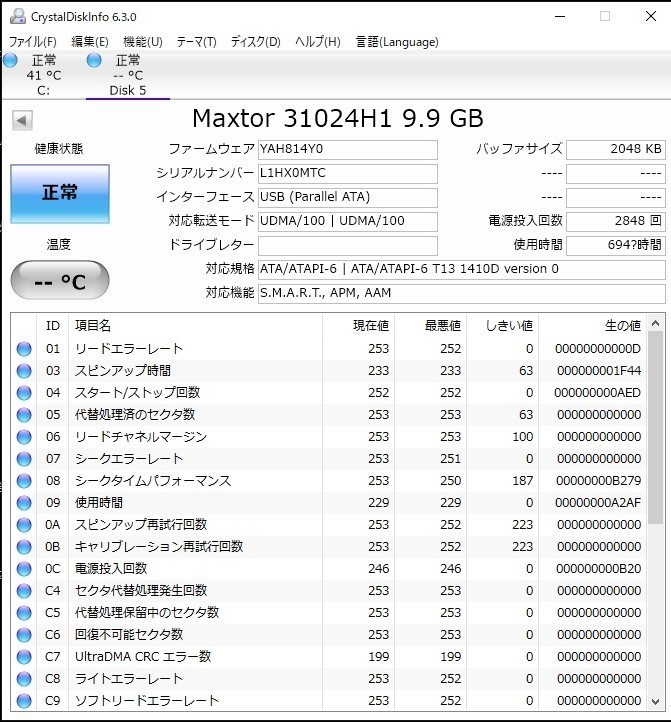This screenshot has width=671, height=722.
Task: Click the CrystalDiskInfo app icon in title bar
Action: click(17, 16)
